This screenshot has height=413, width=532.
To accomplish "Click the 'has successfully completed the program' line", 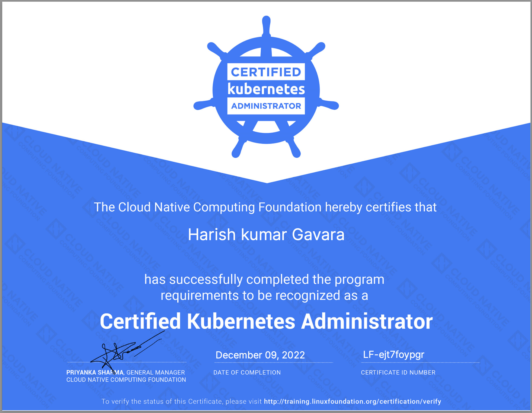I will [x=264, y=279].
